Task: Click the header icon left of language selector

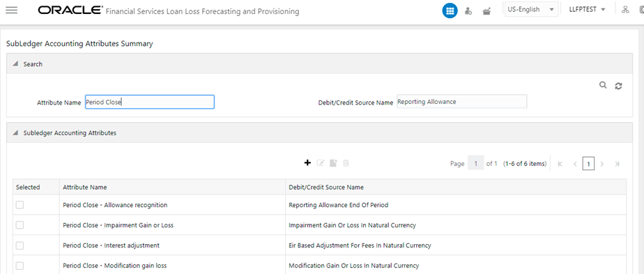Action: coord(486,11)
